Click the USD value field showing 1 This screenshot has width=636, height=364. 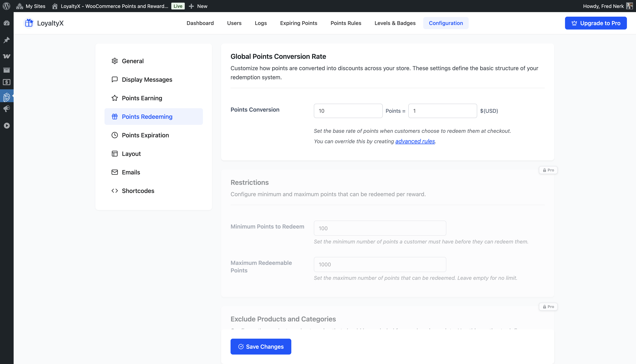pyautogui.click(x=442, y=111)
